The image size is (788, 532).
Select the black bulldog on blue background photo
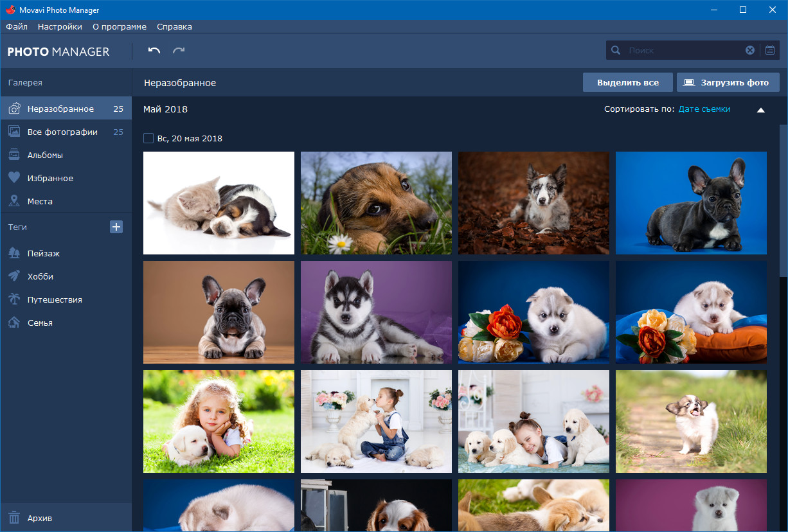[691, 203]
